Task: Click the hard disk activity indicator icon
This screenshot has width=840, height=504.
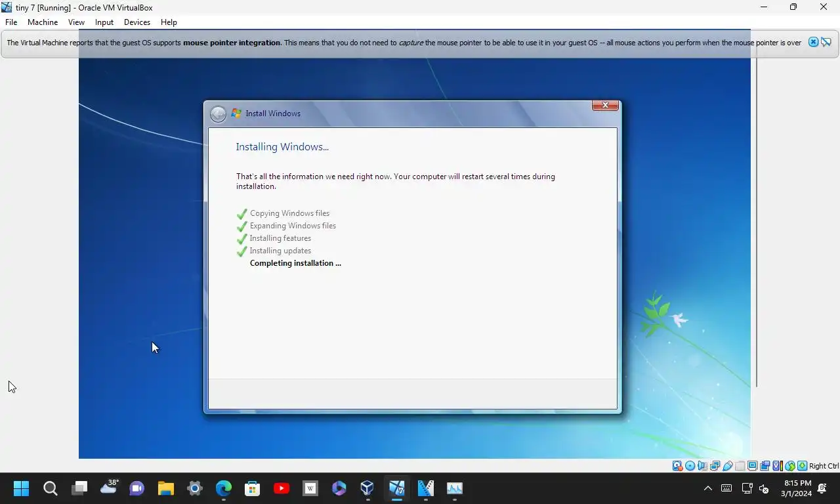Action: click(677, 466)
